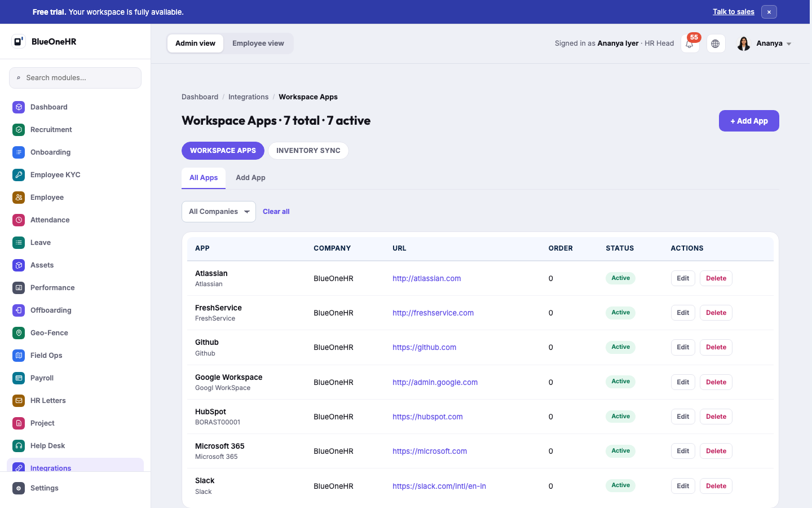Select the Onboarding sidebar icon

[x=19, y=152]
